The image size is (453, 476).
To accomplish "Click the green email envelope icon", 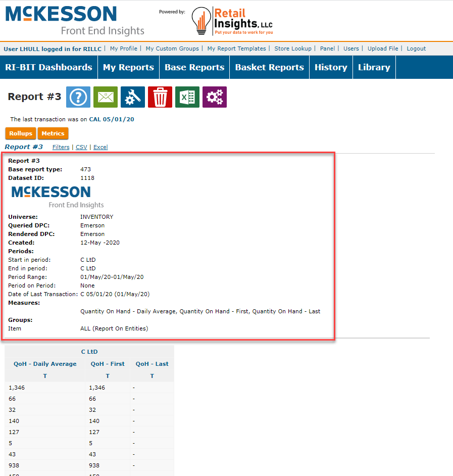I will pos(106,97).
